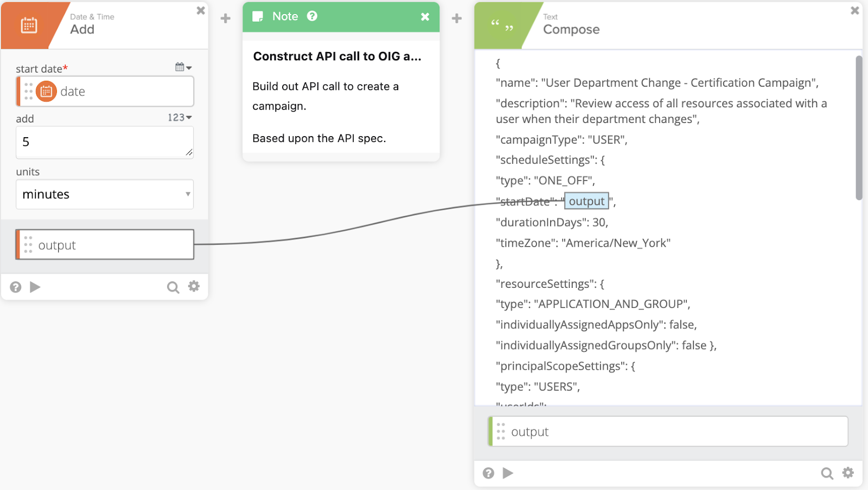Open the Compose card settings gear
The image size is (868, 490).
point(848,473)
